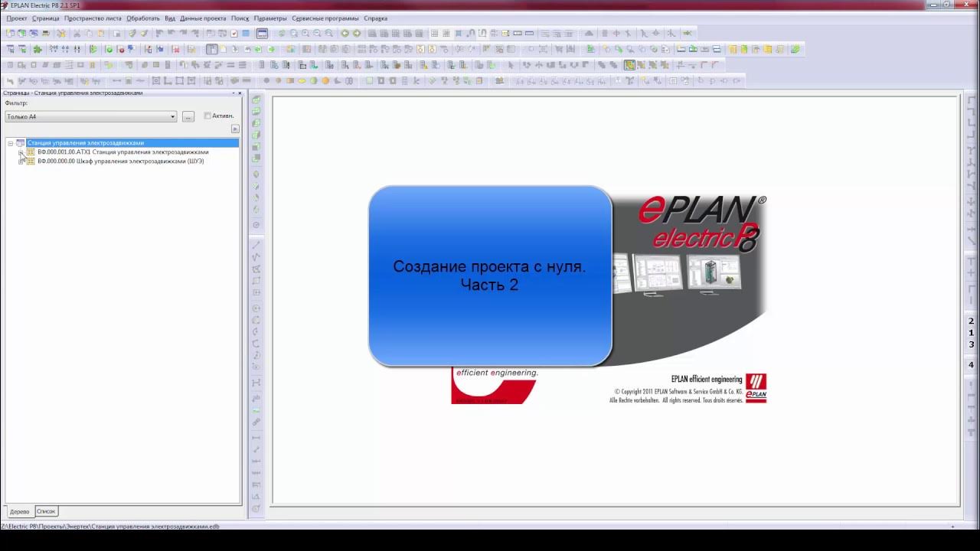980x551 pixels.
Task: Click the mouse pointer selection toolbar icon
Action: pos(511,65)
